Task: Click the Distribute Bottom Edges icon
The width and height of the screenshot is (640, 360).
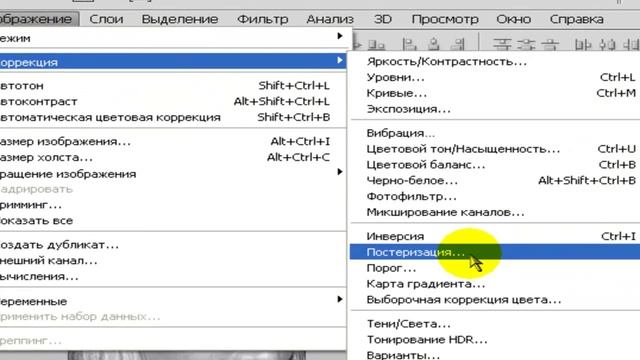Action: pyautogui.click(x=550, y=44)
